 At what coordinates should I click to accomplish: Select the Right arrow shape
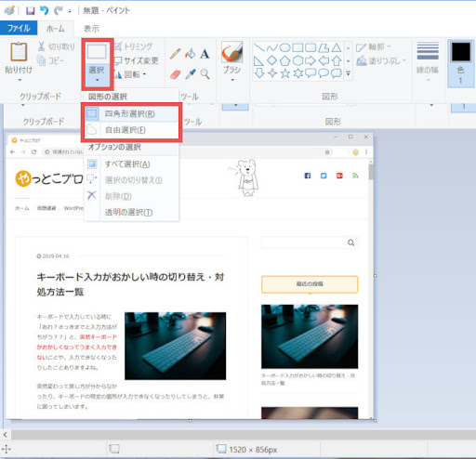311,60
